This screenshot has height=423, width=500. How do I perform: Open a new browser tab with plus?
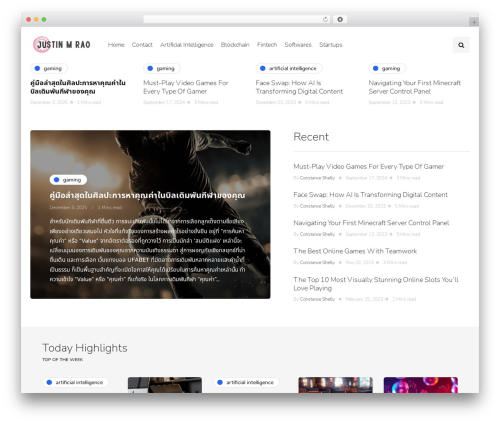[474, 22]
